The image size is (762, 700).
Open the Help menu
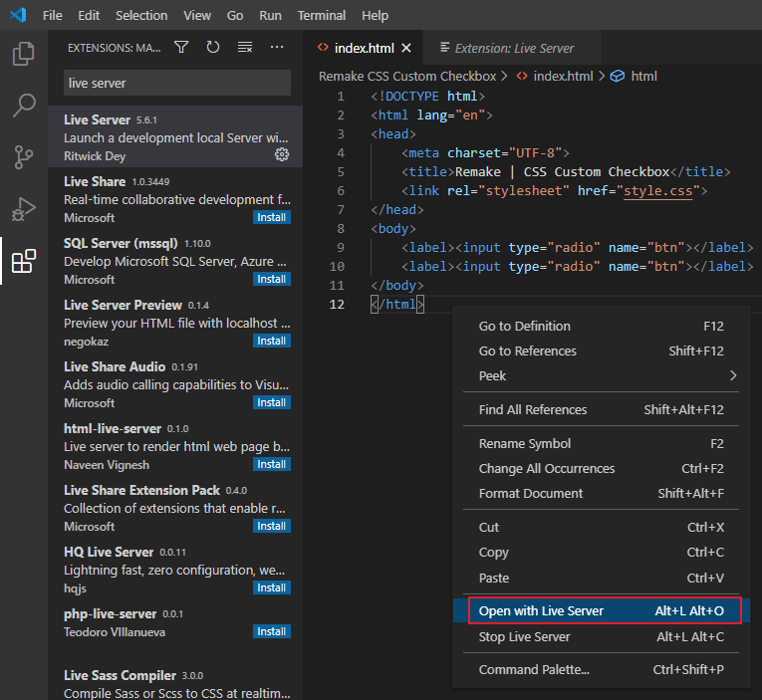tap(375, 16)
